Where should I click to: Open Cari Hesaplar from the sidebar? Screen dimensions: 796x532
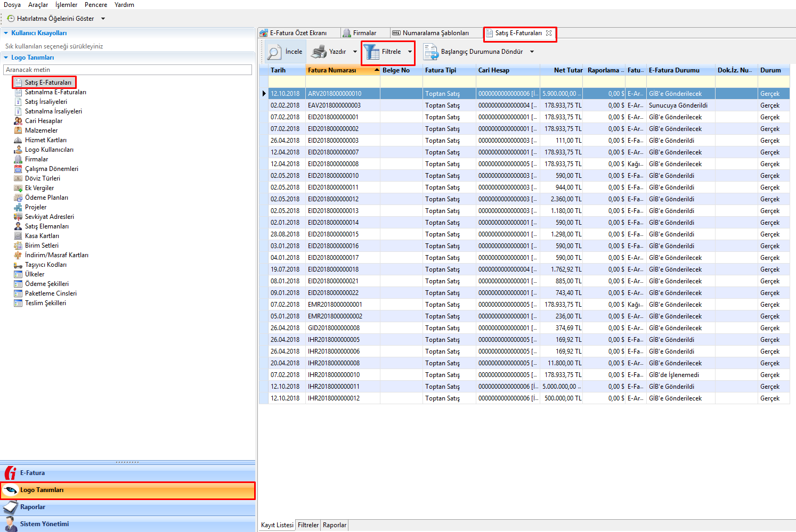pos(43,121)
